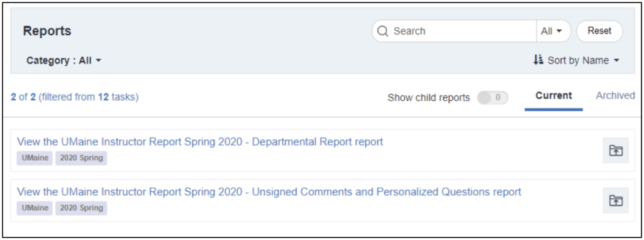644x240 pixels.
Task: Archive the Departmental Report using folder icon
Action: 616,151
